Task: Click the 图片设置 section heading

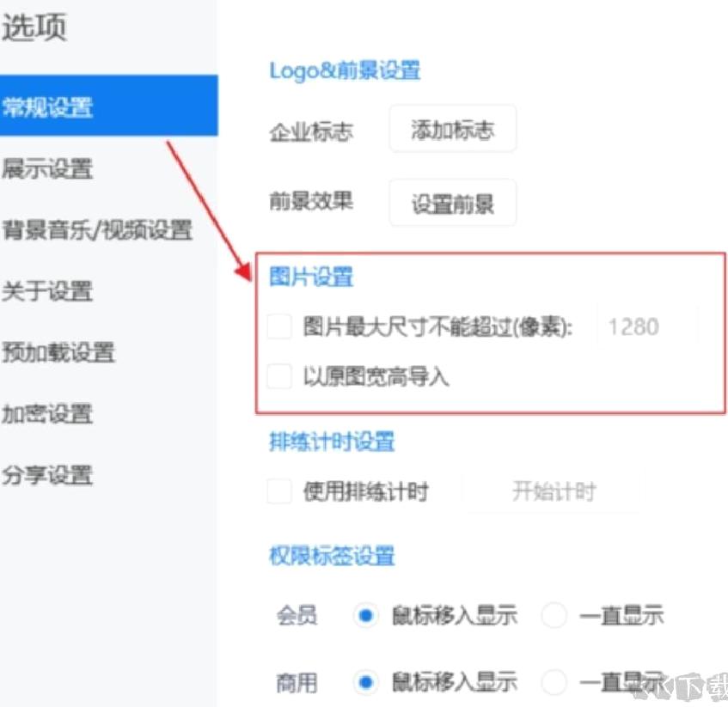Action: pyautogui.click(x=311, y=277)
